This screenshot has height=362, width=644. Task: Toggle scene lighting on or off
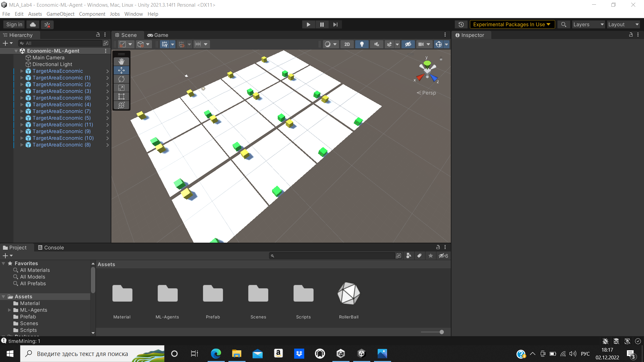(x=362, y=44)
